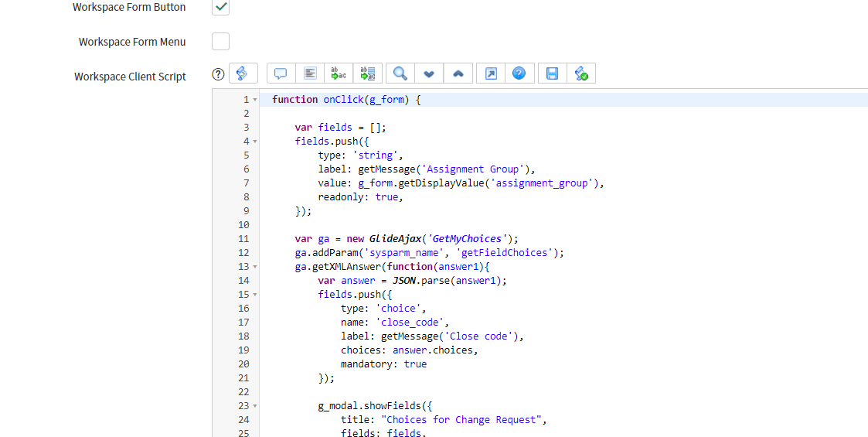Click 'mandatory: true' code line
This screenshot has width=868, height=437.
coord(383,364)
